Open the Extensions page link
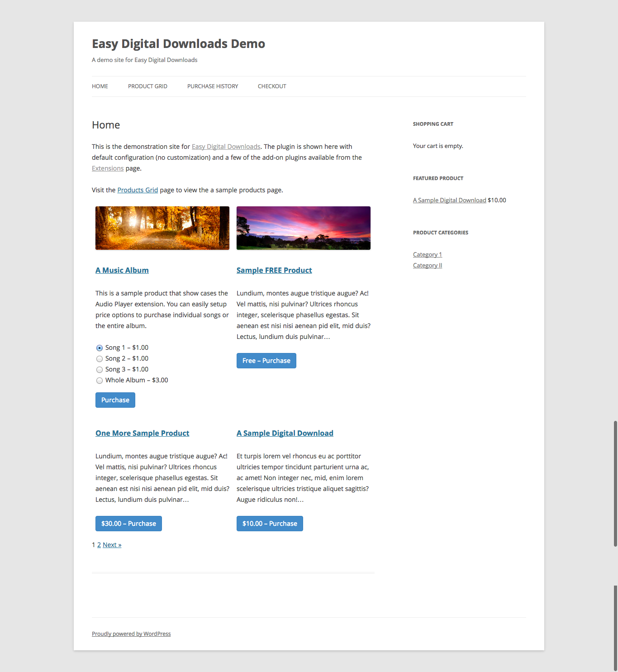Screen dimensions: 618x672 coord(108,168)
